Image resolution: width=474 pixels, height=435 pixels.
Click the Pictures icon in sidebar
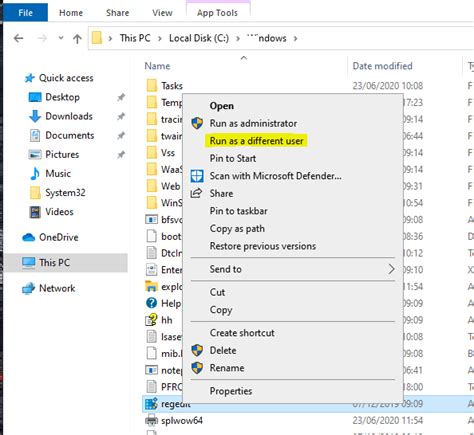[x=35, y=155]
